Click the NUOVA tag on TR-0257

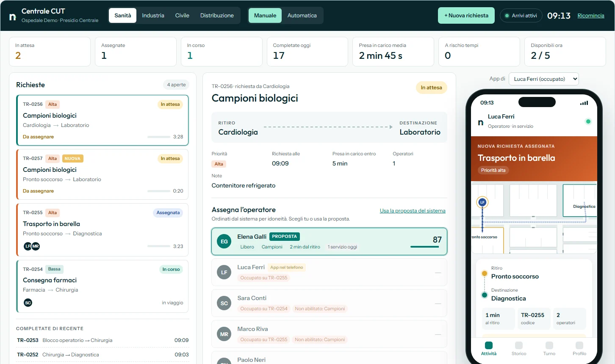pyautogui.click(x=72, y=159)
